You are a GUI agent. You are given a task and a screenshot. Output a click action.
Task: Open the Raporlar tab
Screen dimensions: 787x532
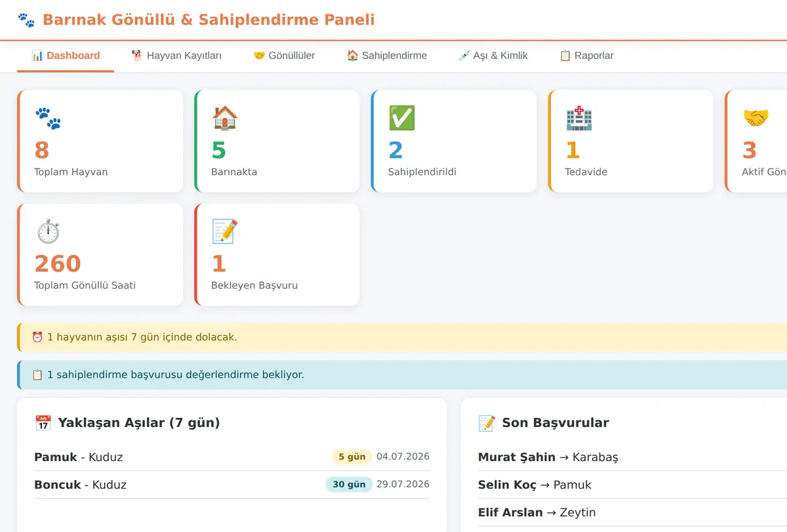(x=586, y=56)
